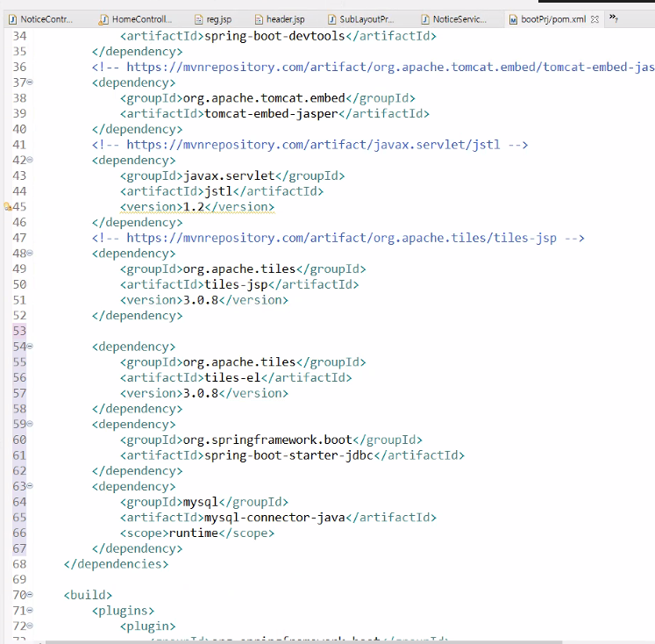Image resolution: width=655 pixels, height=644 pixels.
Task: Click the jstl artifactId value
Action: [x=218, y=191]
